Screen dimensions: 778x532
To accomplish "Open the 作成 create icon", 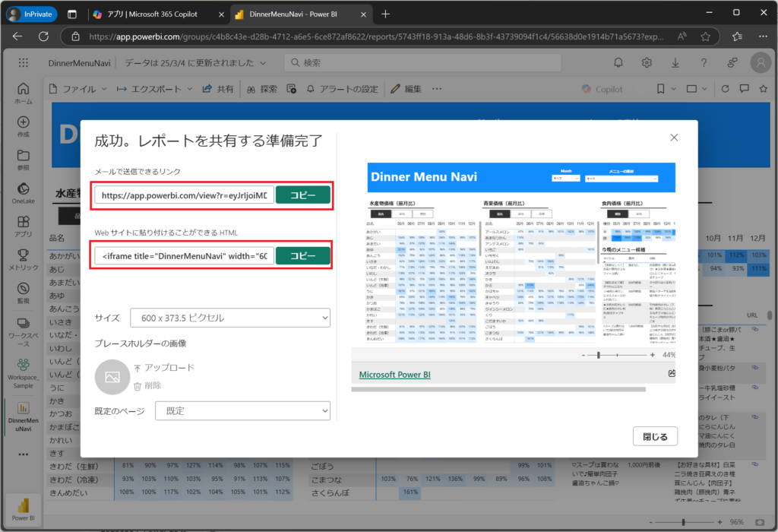I will pyautogui.click(x=23, y=126).
